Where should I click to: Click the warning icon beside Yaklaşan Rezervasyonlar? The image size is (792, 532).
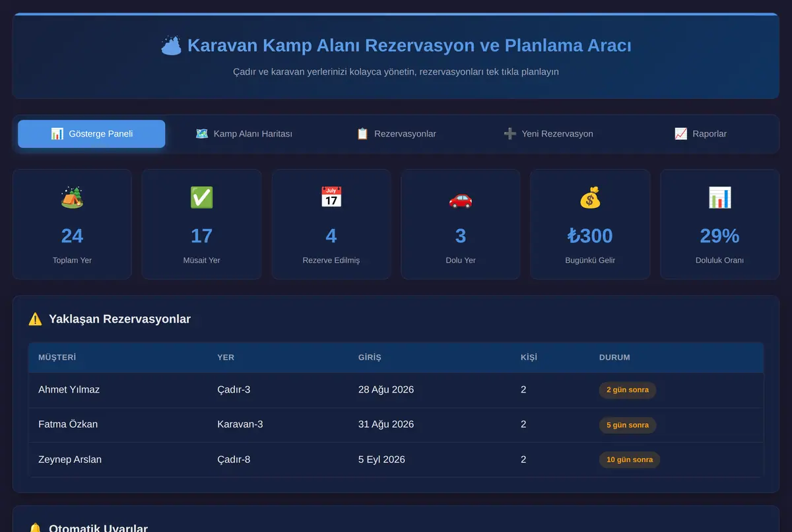(35, 319)
